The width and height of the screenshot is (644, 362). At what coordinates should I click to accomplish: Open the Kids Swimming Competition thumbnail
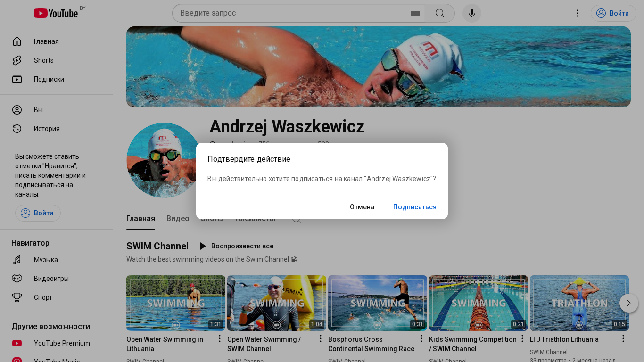[x=479, y=303]
